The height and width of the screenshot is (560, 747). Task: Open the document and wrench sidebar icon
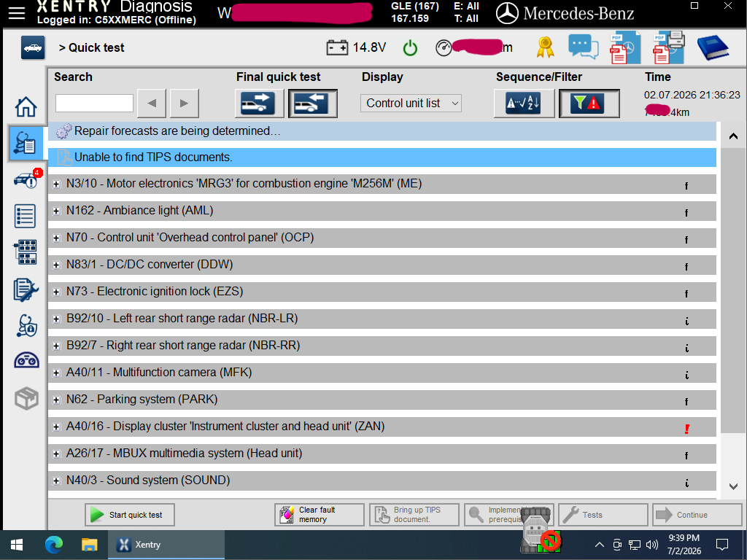pyautogui.click(x=26, y=289)
